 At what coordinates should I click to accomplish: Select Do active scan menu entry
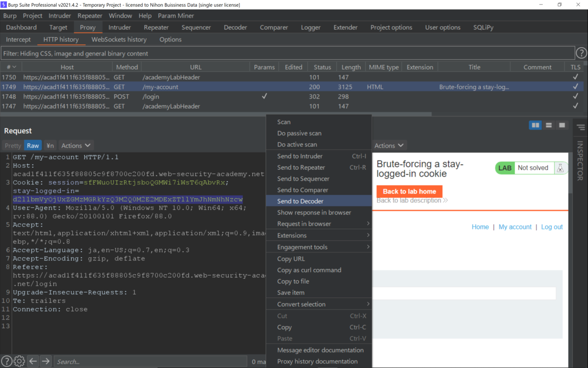click(x=318, y=145)
